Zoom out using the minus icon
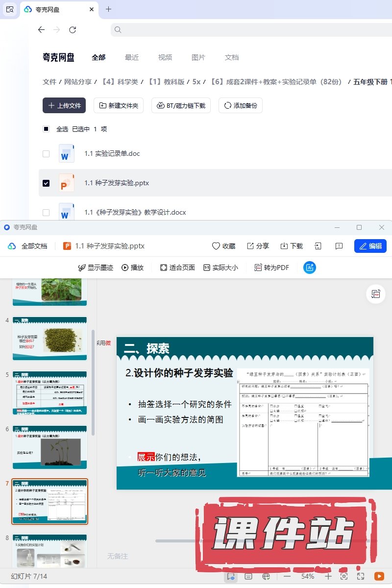This screenshot has height=588, width=392. tap(287, 576)
